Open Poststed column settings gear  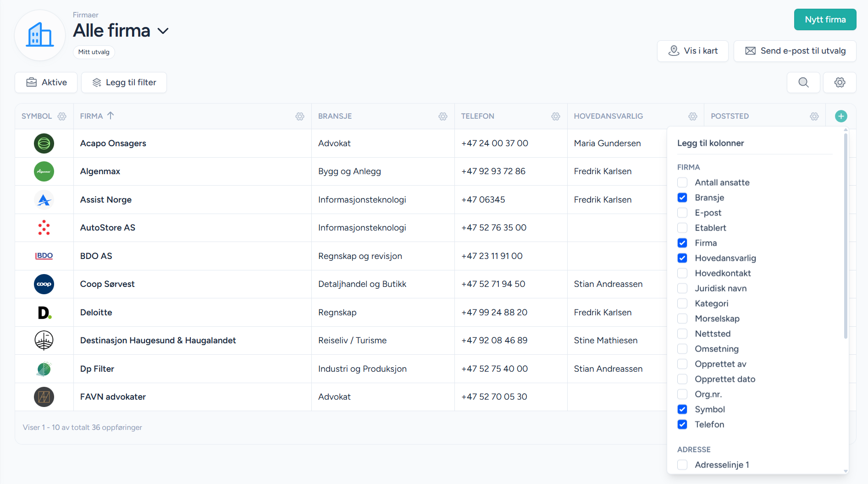pos(814,116)
